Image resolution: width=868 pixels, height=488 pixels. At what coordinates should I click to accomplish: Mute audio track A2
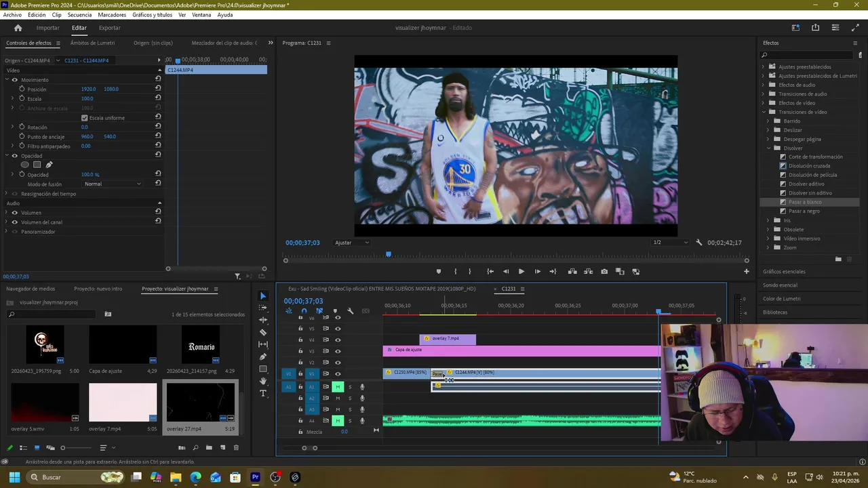click(338, 398)
